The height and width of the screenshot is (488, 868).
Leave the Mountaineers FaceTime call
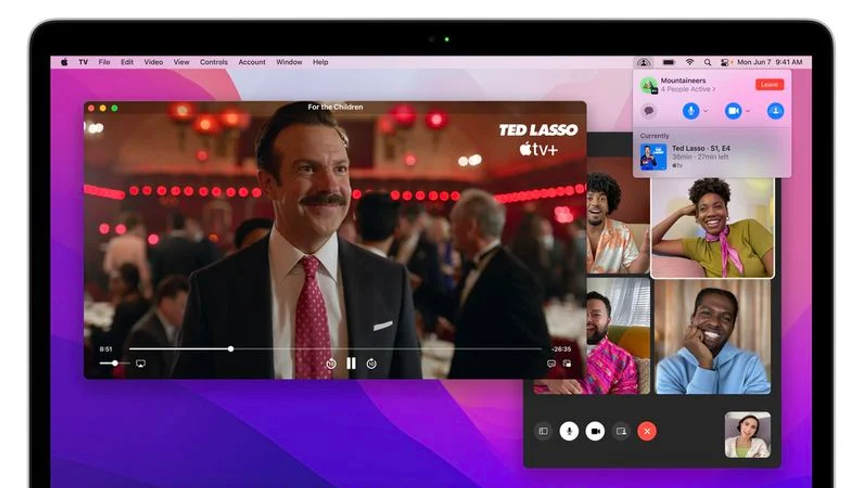[x=769, y=85]
